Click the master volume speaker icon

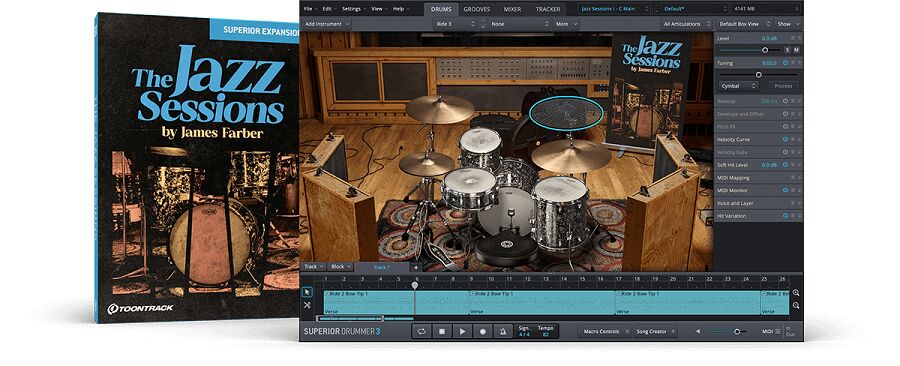tap(698, 332)
